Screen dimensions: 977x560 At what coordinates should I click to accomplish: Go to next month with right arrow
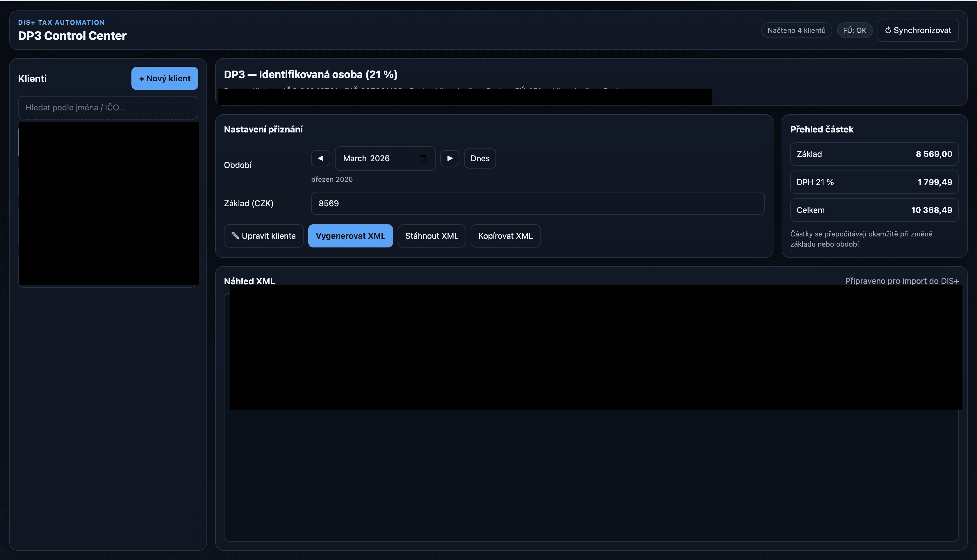pyautogui.click(x=450, y=158)
